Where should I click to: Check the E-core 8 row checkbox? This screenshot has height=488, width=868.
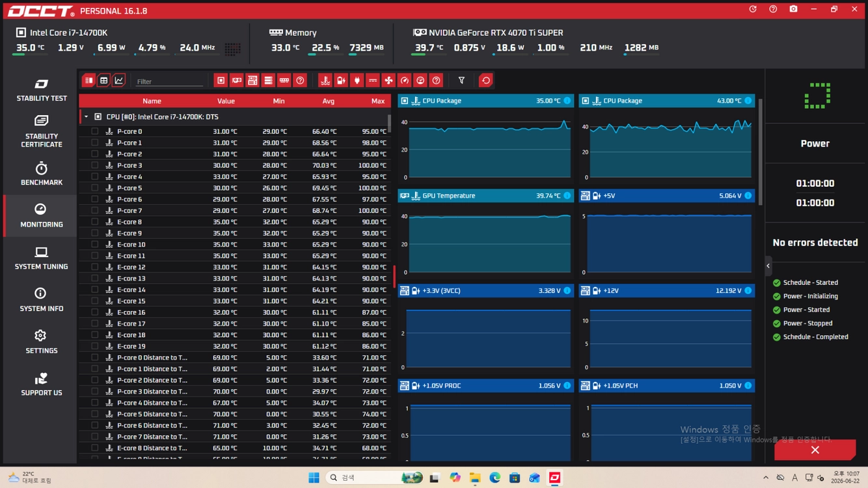click(95, 222)
